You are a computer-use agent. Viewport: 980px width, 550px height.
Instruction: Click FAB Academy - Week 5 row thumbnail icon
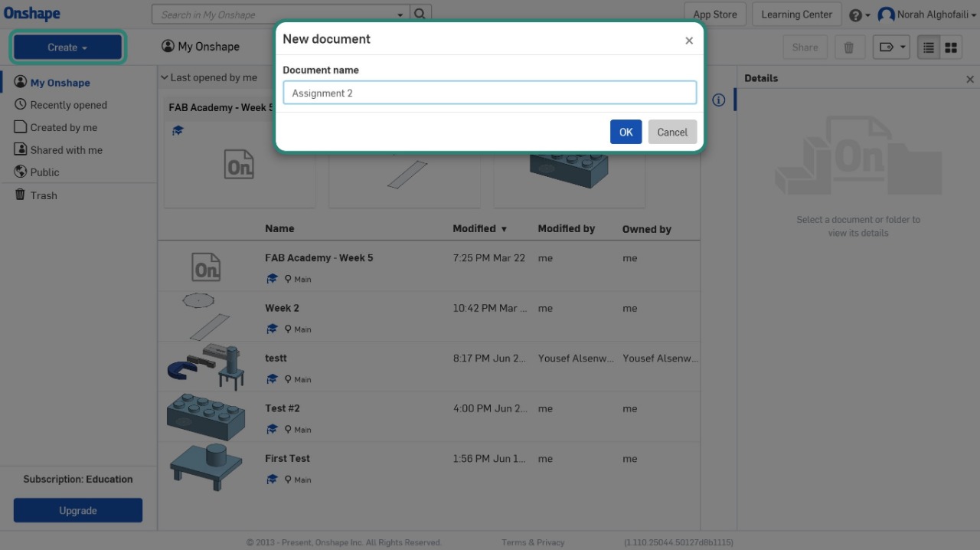[x=206, y=267]
